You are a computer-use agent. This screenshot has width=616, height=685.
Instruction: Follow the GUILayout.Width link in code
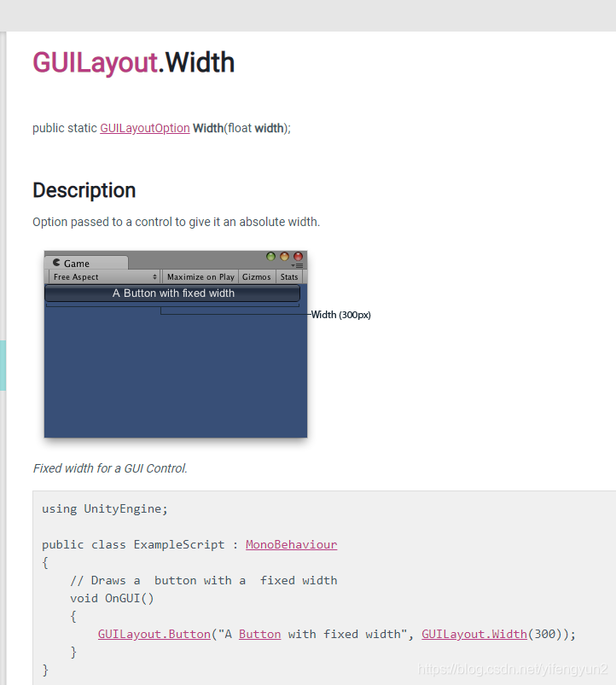[474, 634]
